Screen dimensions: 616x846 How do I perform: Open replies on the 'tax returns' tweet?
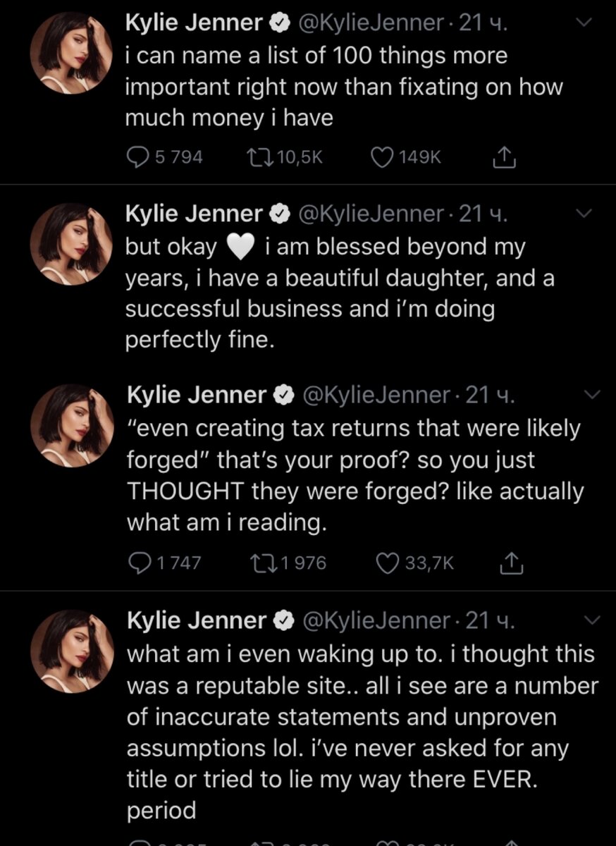141,563
